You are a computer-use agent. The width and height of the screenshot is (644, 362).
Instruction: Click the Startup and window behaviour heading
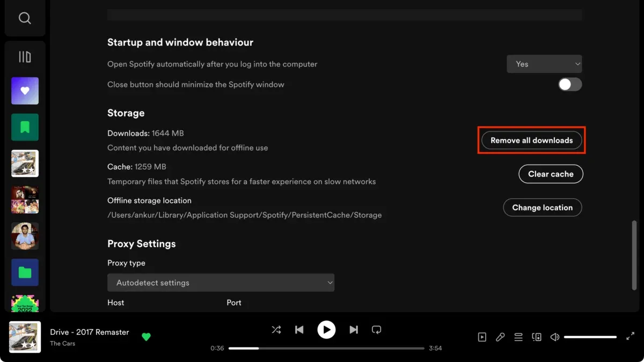pyautogui.click(x=180, y=42)
